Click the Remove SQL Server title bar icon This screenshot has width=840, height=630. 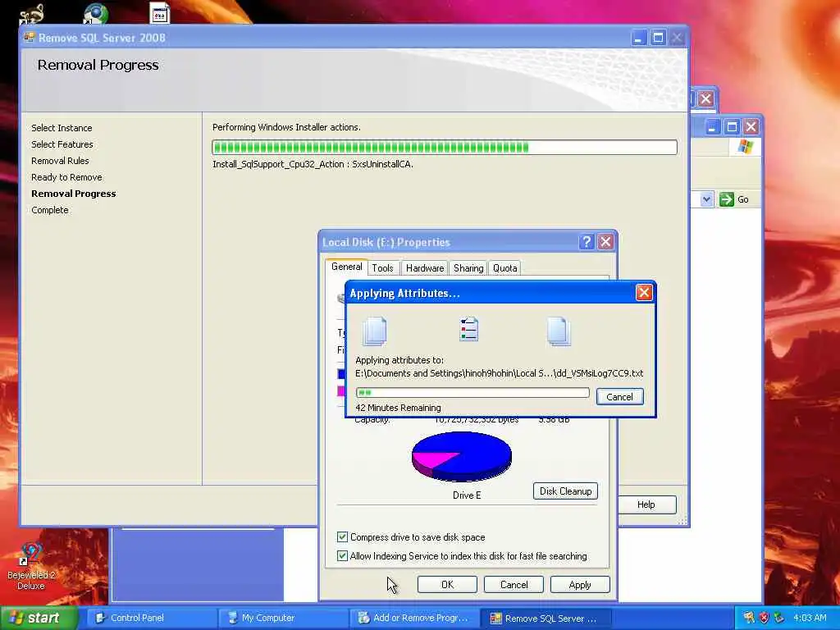pos(30,38)
